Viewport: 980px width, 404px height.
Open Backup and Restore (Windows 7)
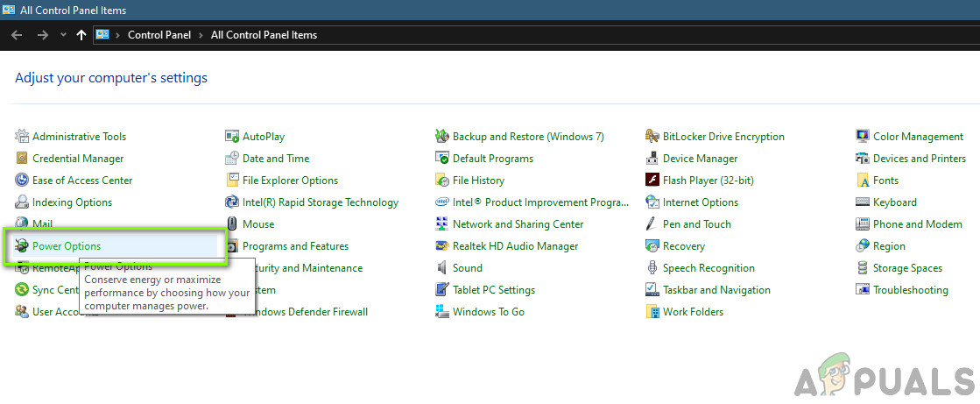pos(527,137)
